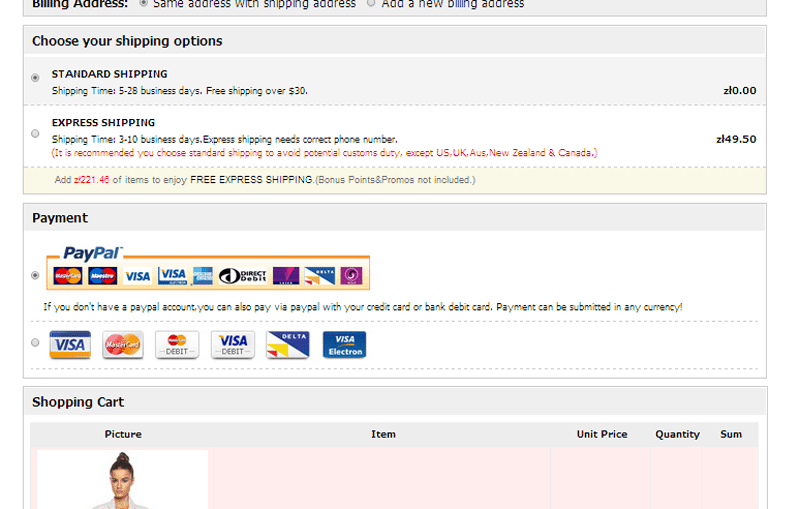Image resolution: width=800 pixels, height=509 pixels.
Task: Click 'FREE EXPRESS SHIPPING' promo text
Action: coord(251,180)
